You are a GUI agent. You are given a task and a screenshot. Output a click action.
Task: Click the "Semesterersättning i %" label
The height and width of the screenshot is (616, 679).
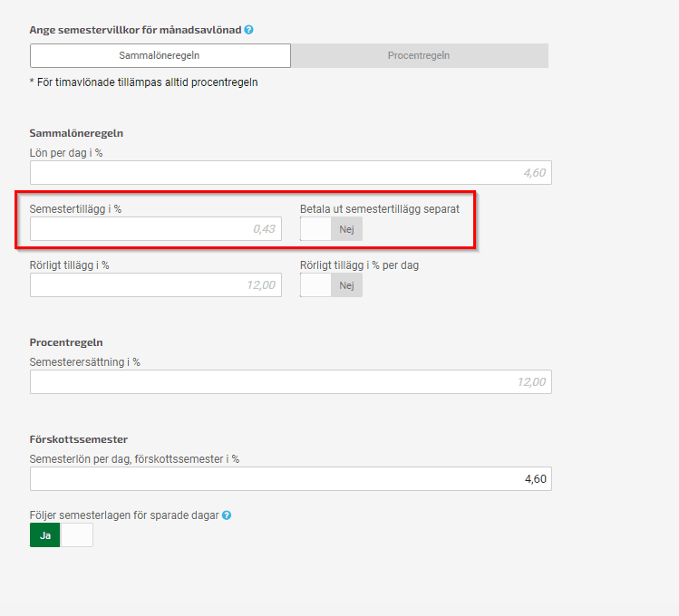[85, 362]
